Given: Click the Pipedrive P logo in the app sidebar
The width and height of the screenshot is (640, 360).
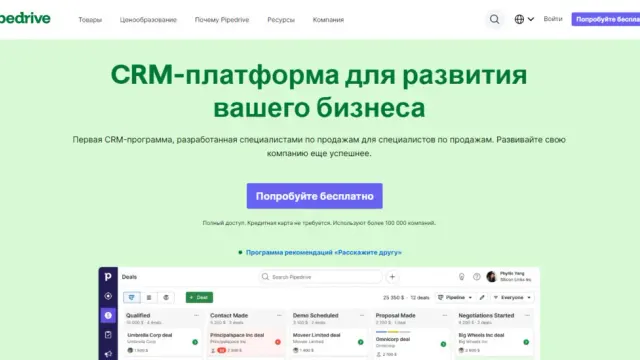Looking at the screenshot, I should point(108,277).
